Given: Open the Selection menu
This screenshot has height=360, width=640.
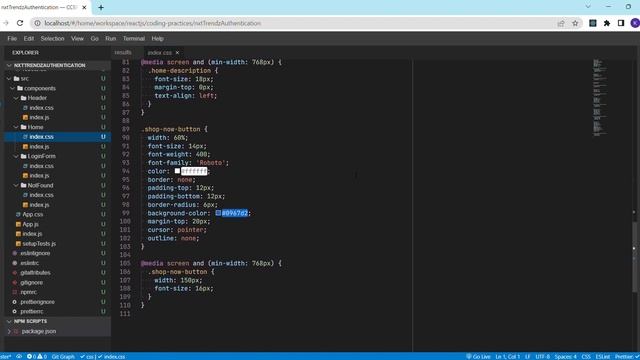Looking at the screenshot, I should [x=52, y=39].
